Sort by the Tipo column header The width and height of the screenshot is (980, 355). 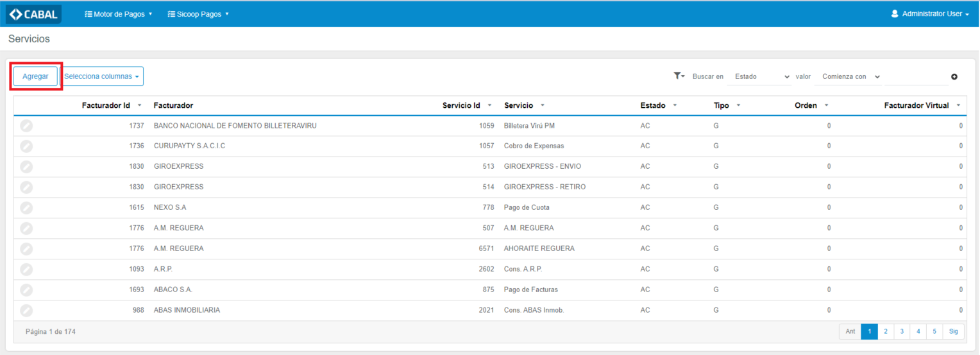point(727,105)
